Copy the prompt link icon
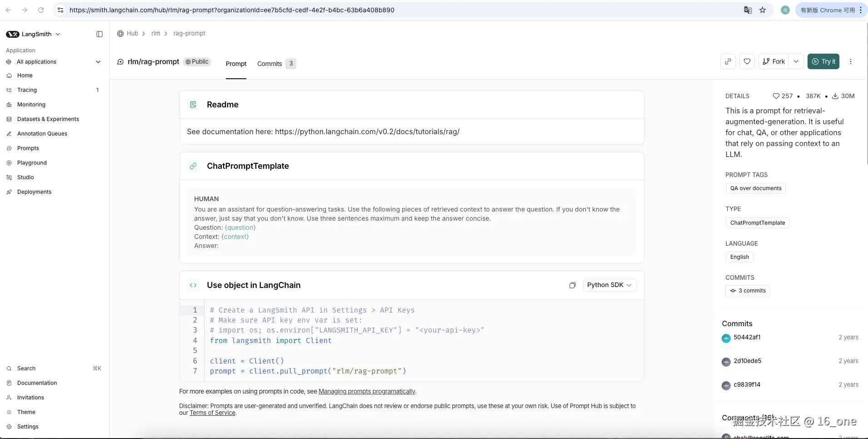 728,61
